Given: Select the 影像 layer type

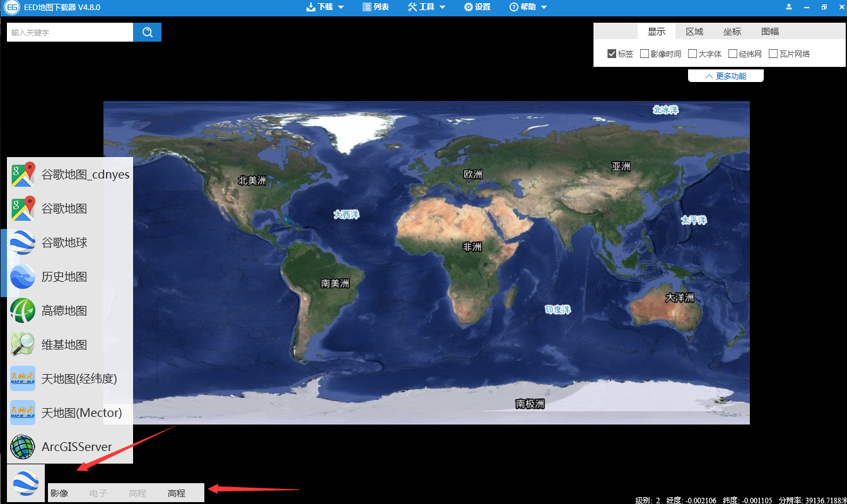Looking at the screenshot, I should [x=59, y=493].
